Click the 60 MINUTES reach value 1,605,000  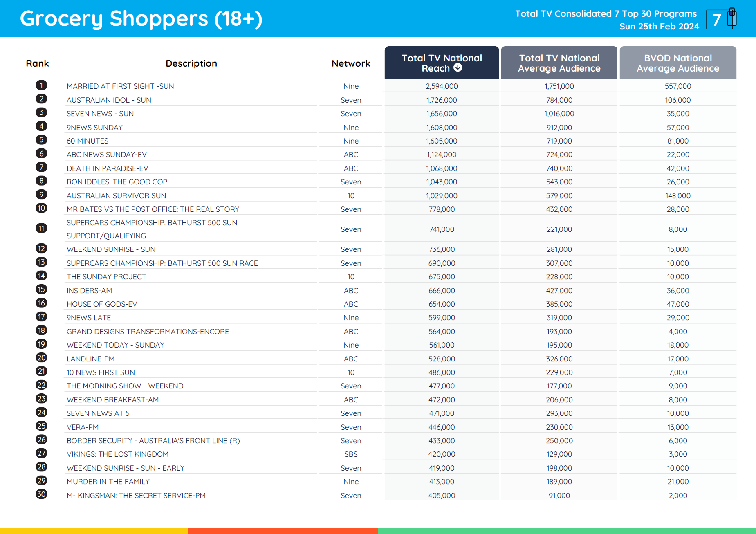coord(442,141)
